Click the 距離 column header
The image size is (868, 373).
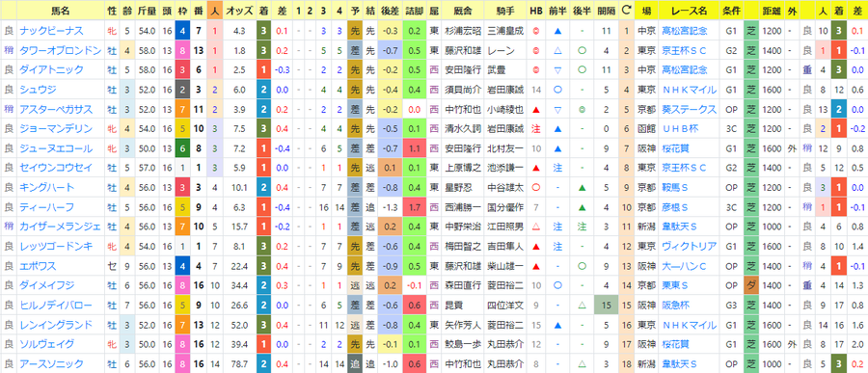(x=773, y=11)
